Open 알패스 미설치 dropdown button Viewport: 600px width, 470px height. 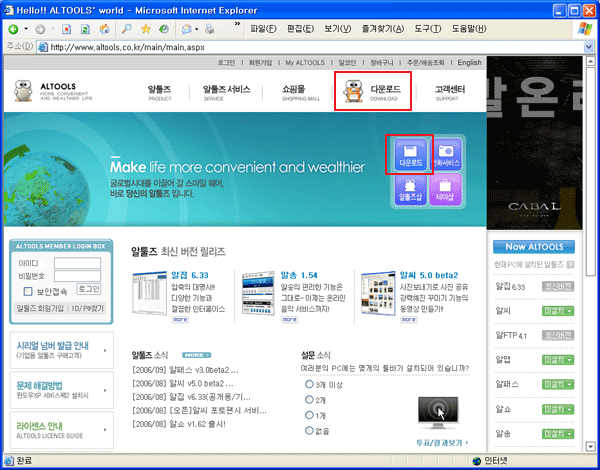[x=558, y=384]
